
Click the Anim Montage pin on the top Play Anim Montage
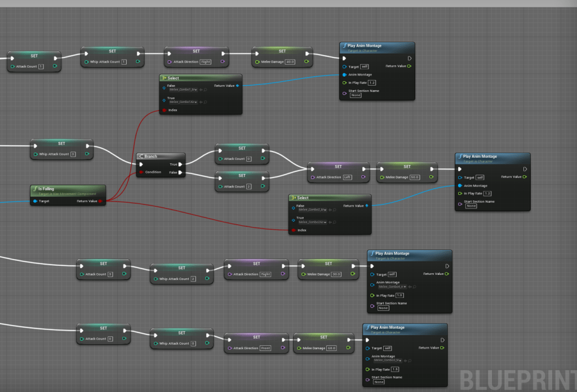tap(344, 74)
